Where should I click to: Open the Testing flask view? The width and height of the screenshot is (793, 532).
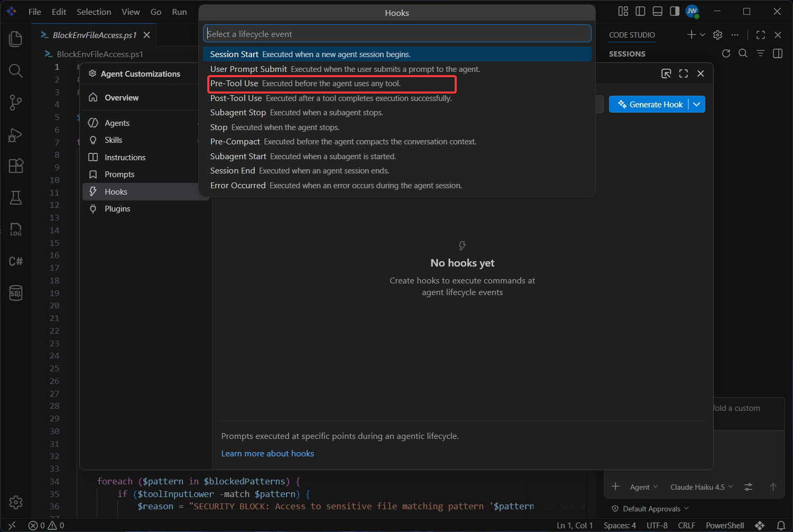pyautogui.click(x=16, y=198)
